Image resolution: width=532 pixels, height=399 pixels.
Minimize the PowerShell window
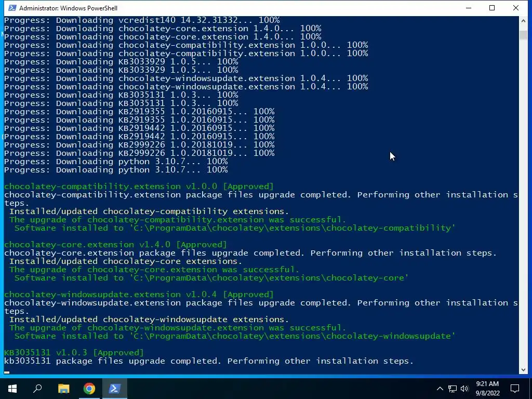[469, 8]
